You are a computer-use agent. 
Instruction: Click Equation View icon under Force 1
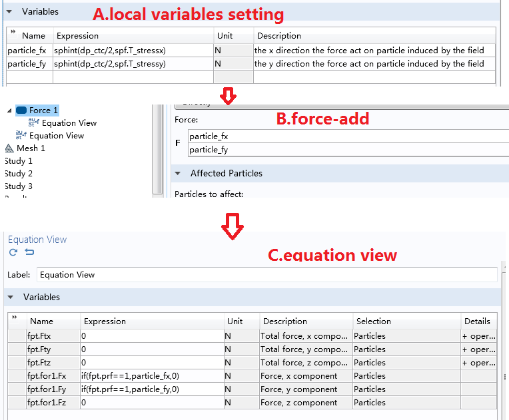pos(34,123)
